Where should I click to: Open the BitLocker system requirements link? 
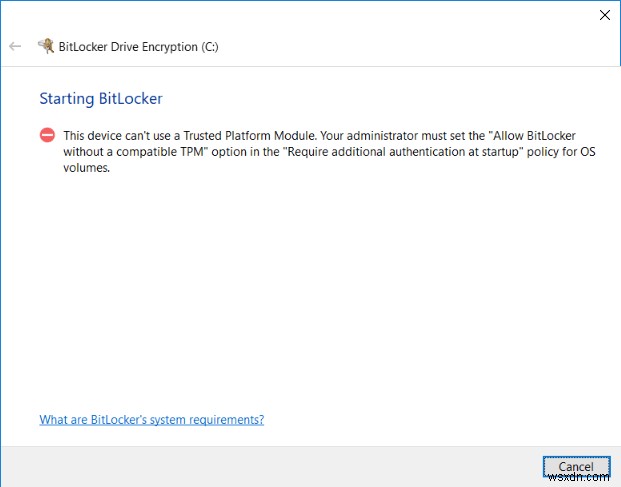152,419
